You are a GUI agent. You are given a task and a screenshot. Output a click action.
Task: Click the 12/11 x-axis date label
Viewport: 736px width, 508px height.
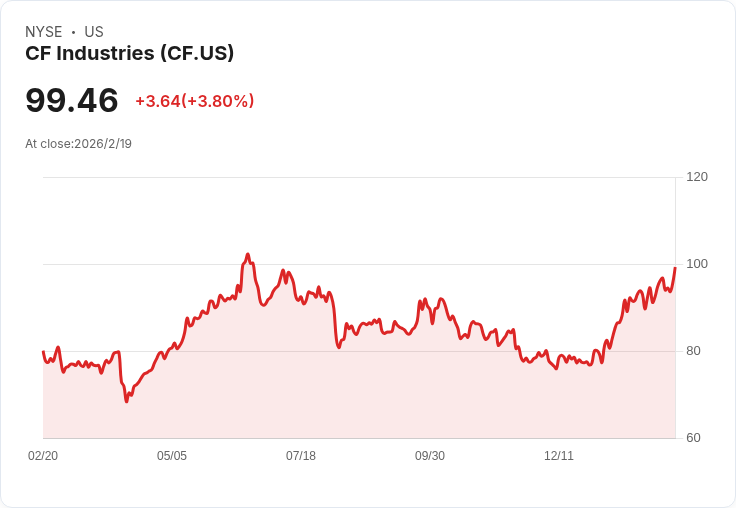pos(559,456)
